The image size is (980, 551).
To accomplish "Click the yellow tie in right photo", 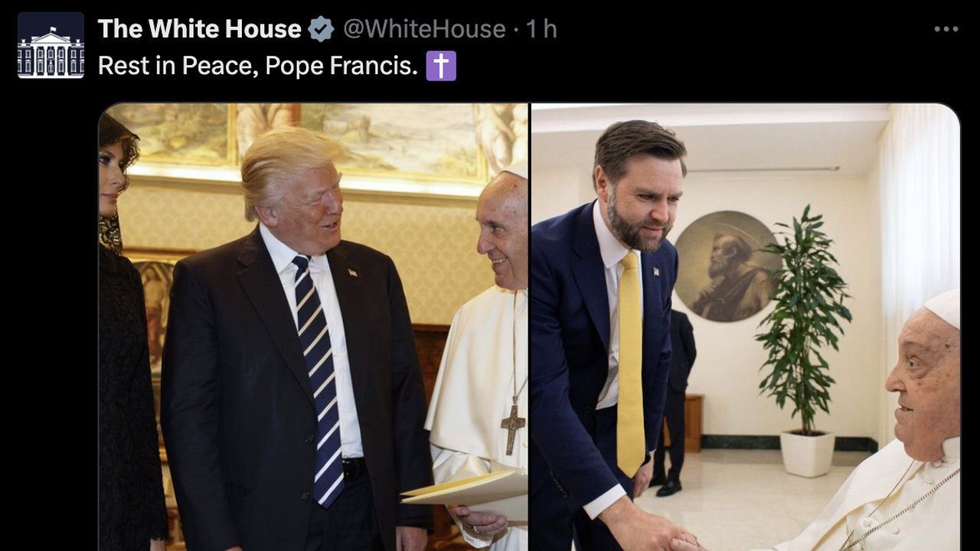I will coord(631,364).
